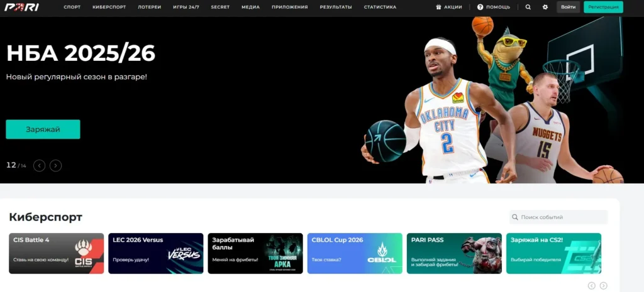644x292 pixels.
Task: Open the Спорт menu item
Action: tap(72, 7)
